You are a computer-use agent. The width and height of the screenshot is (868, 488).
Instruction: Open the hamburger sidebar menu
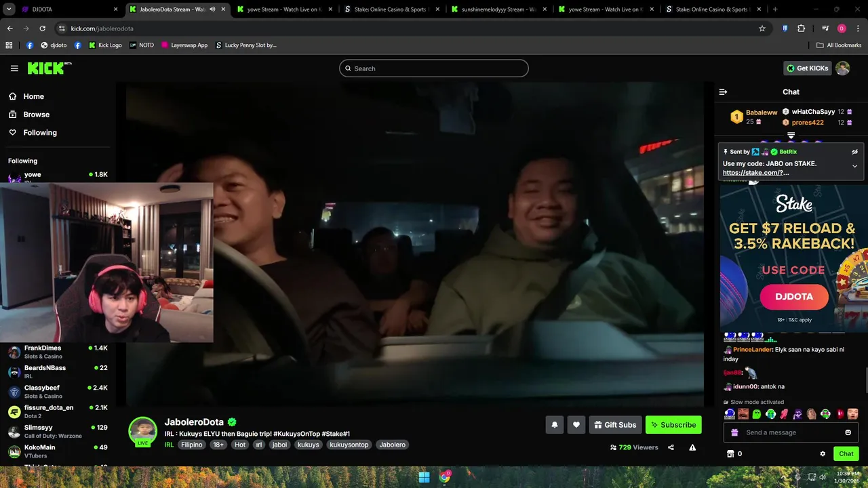click(14, 68)
